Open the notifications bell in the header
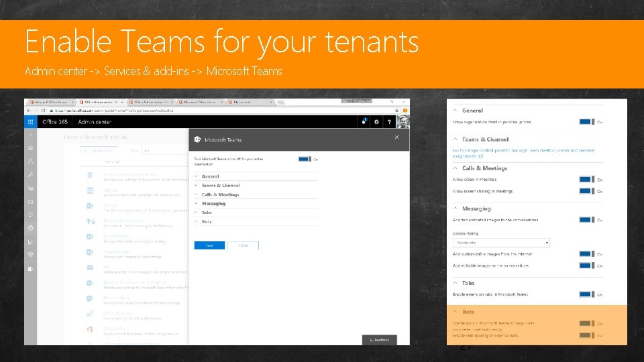The height and width of the screenshot is (362, 644). pos(364,122)
